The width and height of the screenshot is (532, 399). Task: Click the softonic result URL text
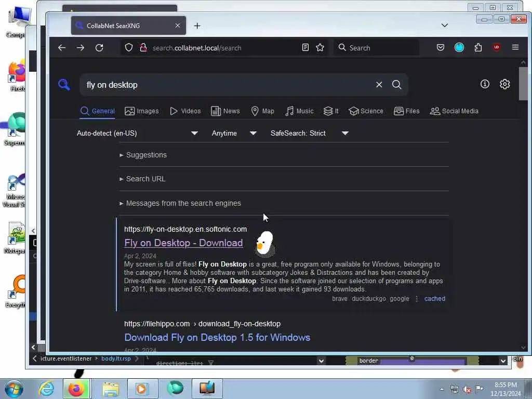(185, 229)
